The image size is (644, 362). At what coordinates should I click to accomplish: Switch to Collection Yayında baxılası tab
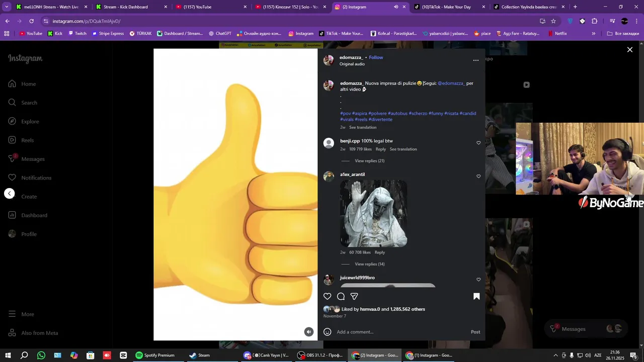(529, 7)
